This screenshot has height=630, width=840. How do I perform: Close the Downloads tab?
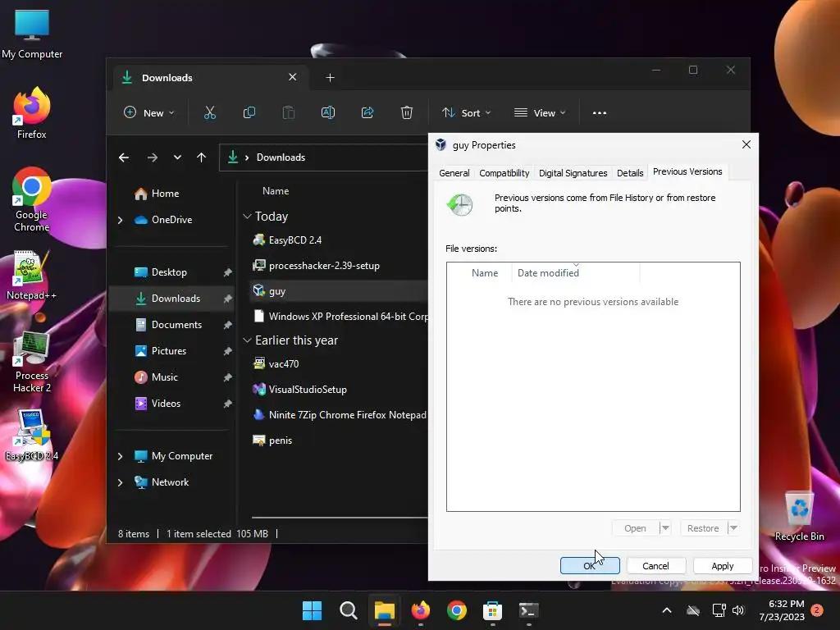tap(293, 77)
